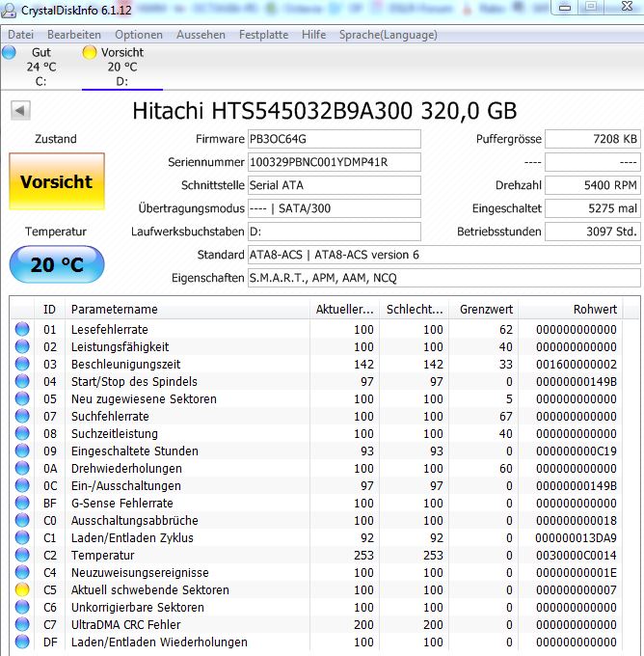The image size is (644, 656).
Task: Click the status icon for Eingeschaltete Stunden
Action: point(22,451)
